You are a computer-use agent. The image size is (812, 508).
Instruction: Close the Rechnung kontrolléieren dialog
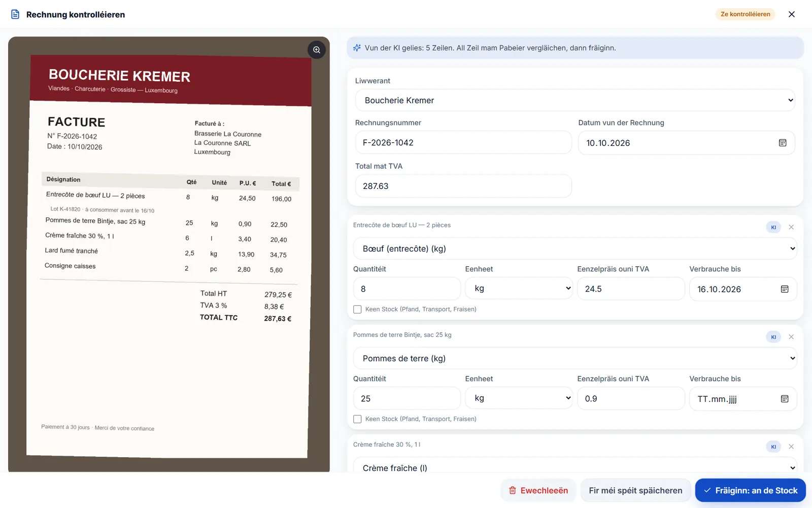click(x=792, y=14)
